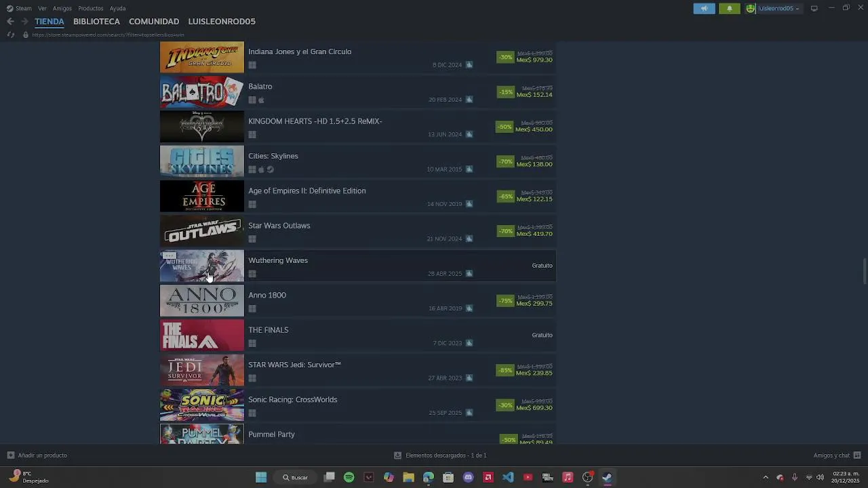This screenshot has height=488, width=868.
Task: Show hidden system tray icons chevron
Action: click(766, 477)
